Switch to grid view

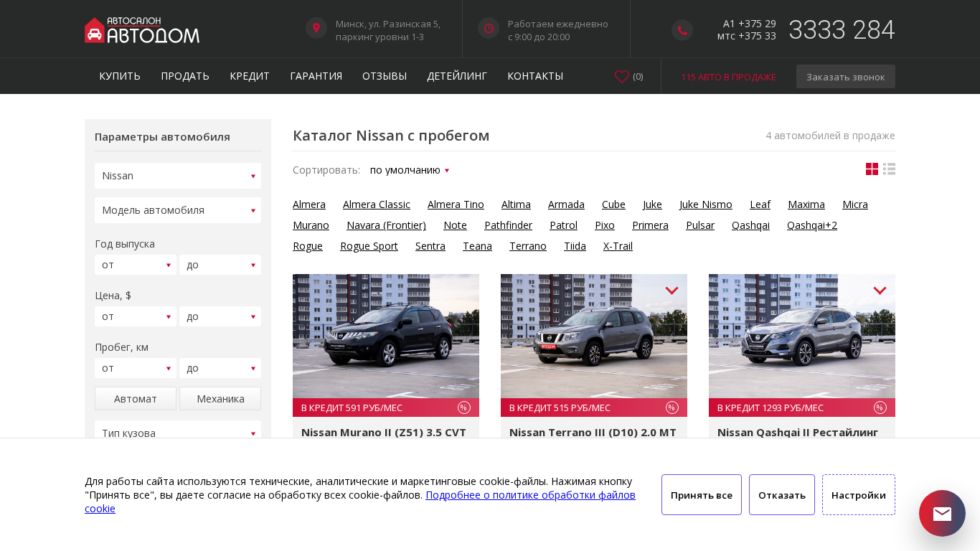872,169
